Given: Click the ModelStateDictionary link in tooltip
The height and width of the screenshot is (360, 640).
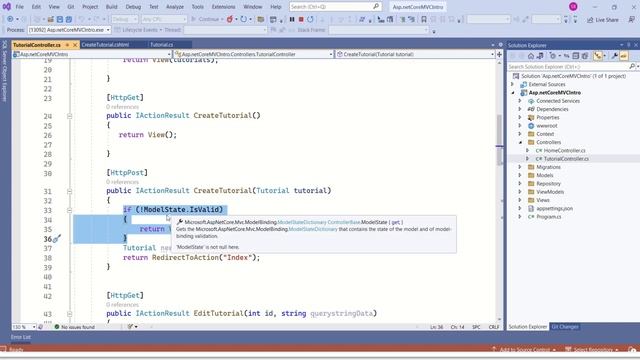Looking at the screenshot, I should 302,222.
